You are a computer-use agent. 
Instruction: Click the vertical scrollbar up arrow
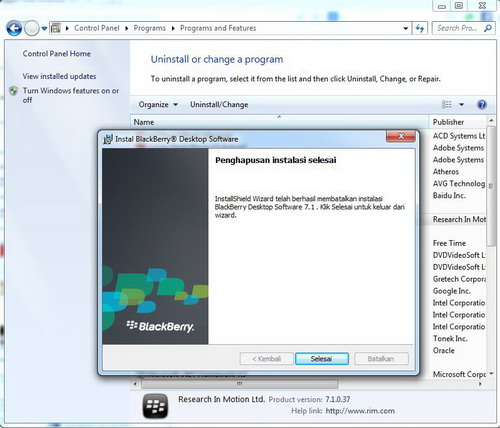491,120
